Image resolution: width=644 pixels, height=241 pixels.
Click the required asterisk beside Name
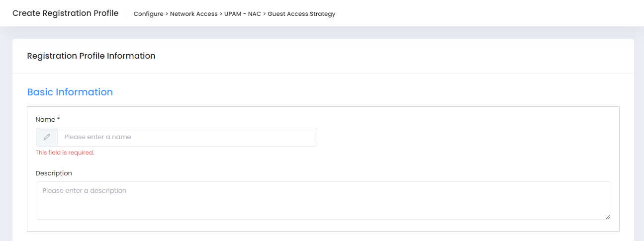59,120
